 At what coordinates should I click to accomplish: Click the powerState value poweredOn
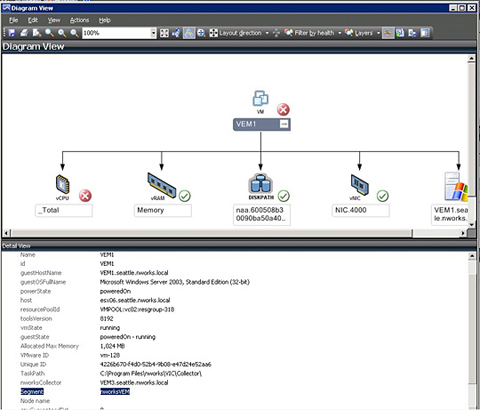(x=115, y=291)
